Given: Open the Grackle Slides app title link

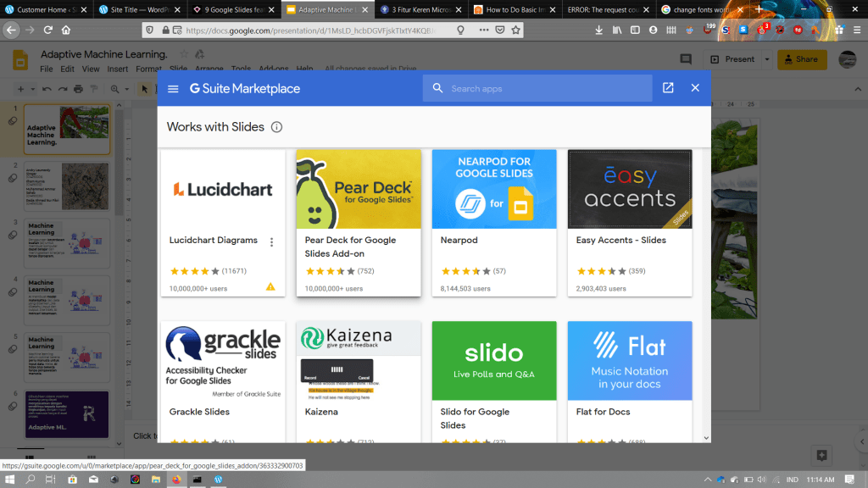Looking at the screenshot, I should coord(199,412).
